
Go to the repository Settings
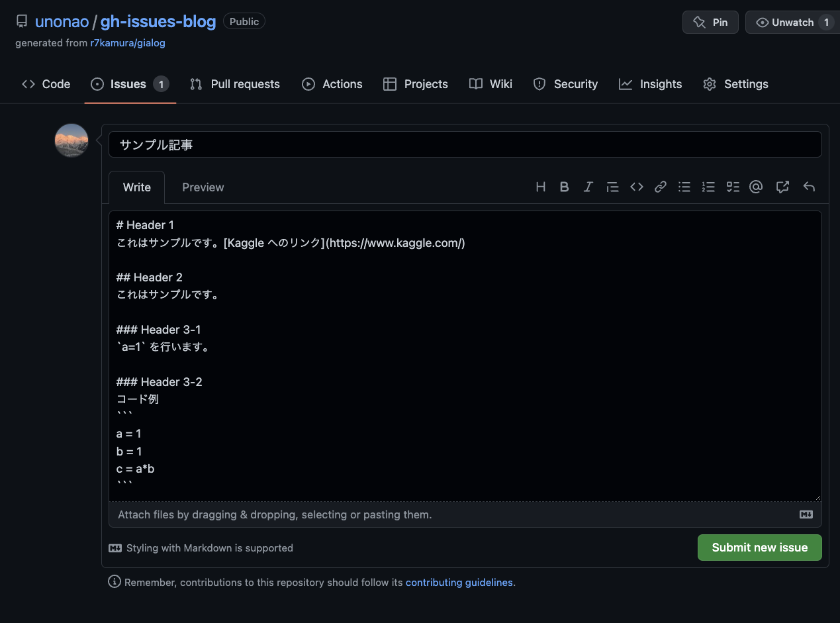(735, 84)
